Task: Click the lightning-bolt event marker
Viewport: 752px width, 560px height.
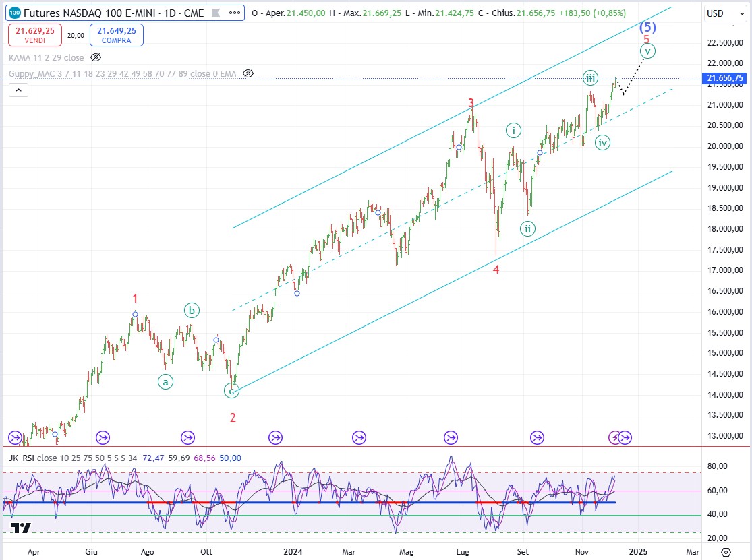Action: pyautogui.click(x=614, y=437)
